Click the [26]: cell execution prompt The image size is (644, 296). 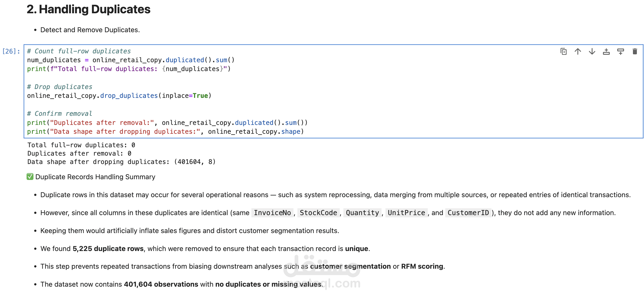[11, 51]
